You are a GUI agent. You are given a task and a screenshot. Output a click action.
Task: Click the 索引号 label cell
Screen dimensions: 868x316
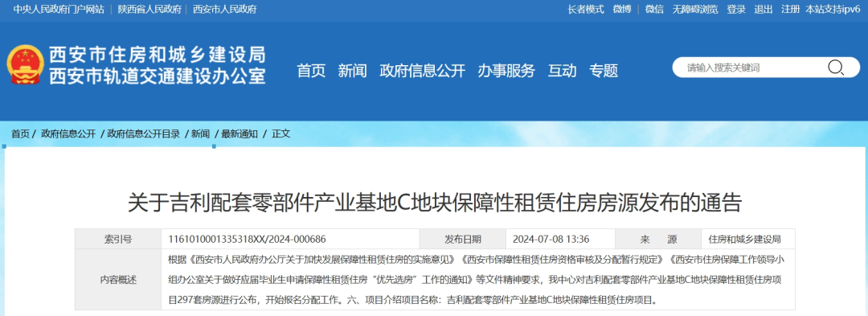(x=118, y=239)
